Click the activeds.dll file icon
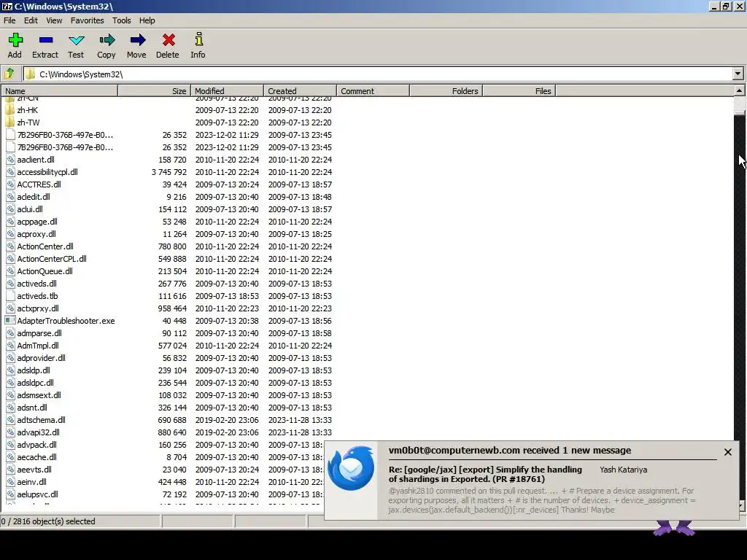The height and width of the screenshot is (560, 747). coord(10,284)
